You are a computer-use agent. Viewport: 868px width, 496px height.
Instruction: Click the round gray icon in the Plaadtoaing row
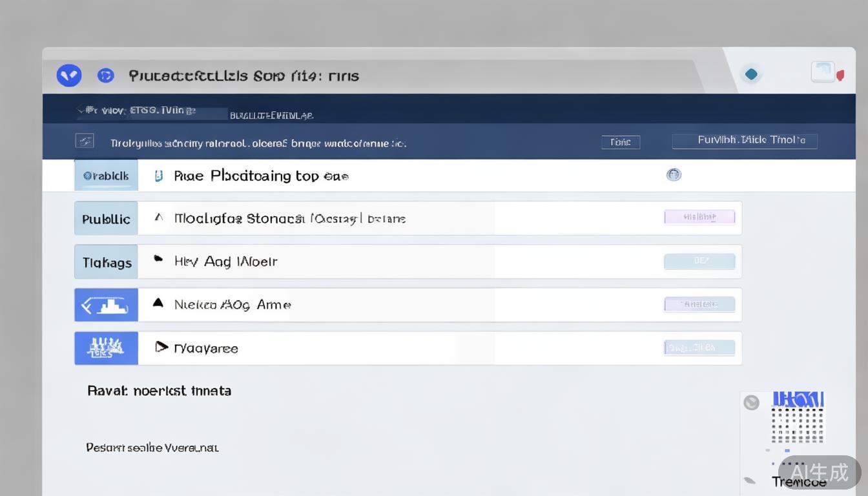(674, 174)
